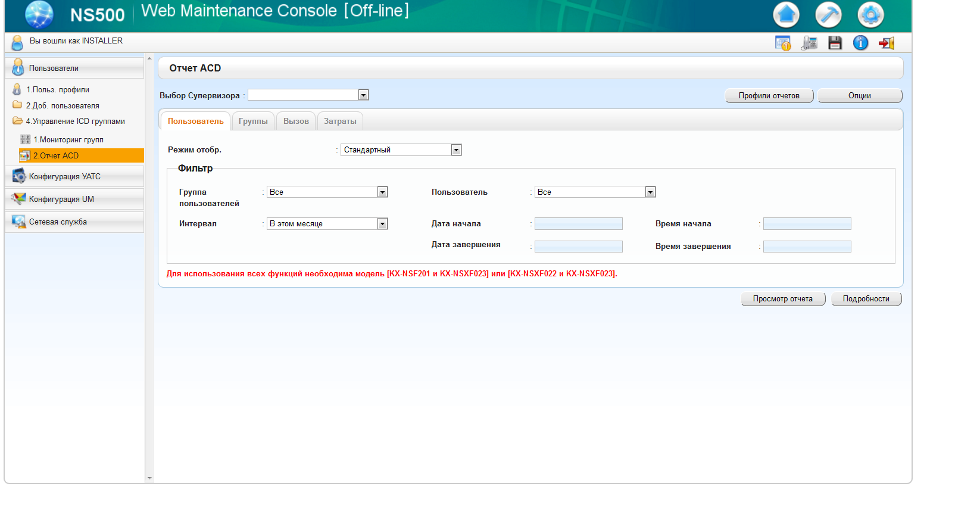Click the folder icon for 2.Доб. пользователя
The height and width of the screenshot is (508, 980).
17,105
